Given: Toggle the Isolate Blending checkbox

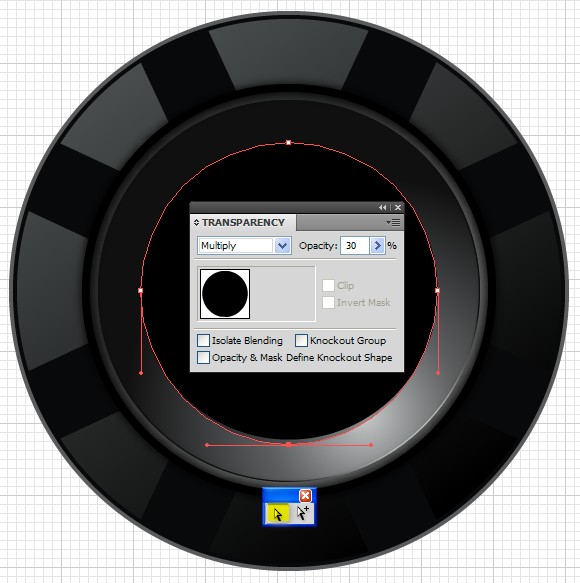Looking at the screenshot, I should (203, 340).
